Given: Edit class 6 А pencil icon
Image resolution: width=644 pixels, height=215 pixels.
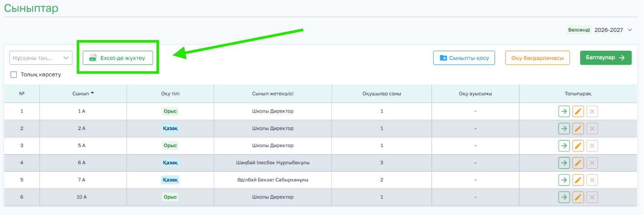Looking at the screenshot, I should 578,163.
